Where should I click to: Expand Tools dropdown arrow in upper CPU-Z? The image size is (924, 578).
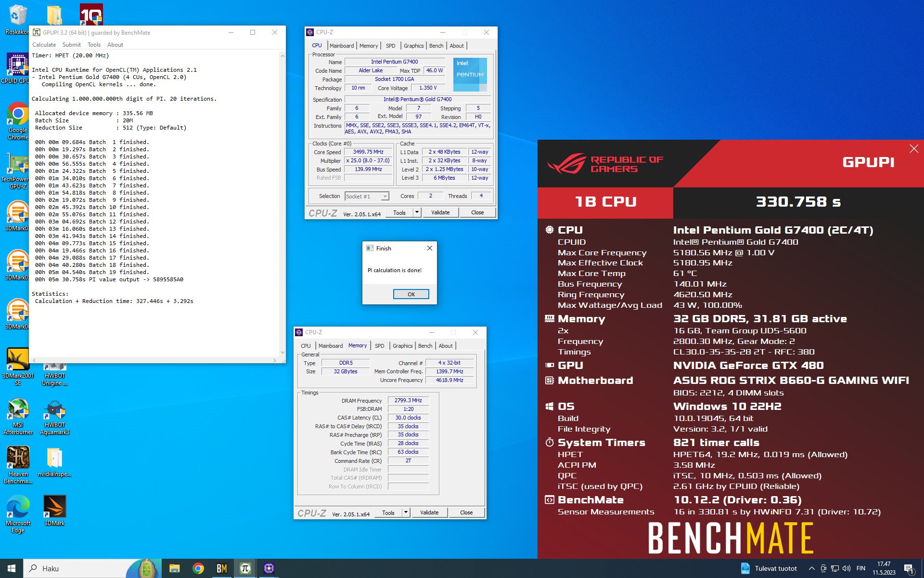(417, 212)
